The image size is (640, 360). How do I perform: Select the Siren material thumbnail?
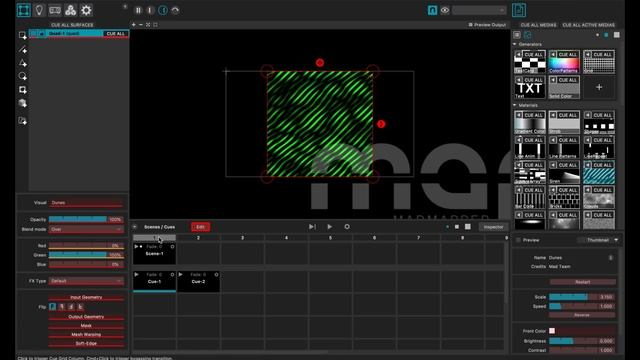coord(564,173)
